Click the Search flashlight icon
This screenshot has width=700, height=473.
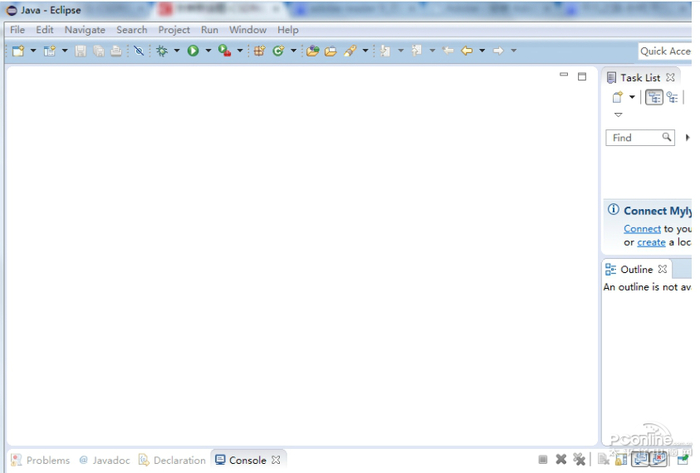(x=350, y=51)
